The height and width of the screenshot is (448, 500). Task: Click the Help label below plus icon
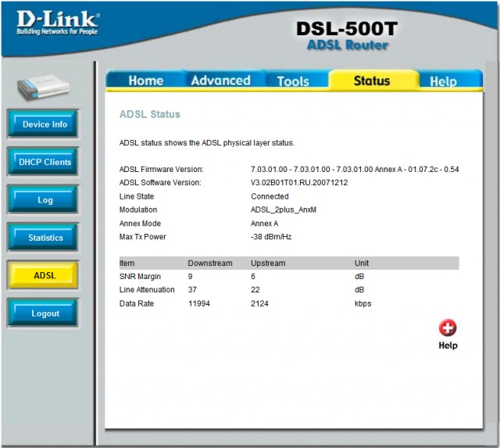click(448, 346)
